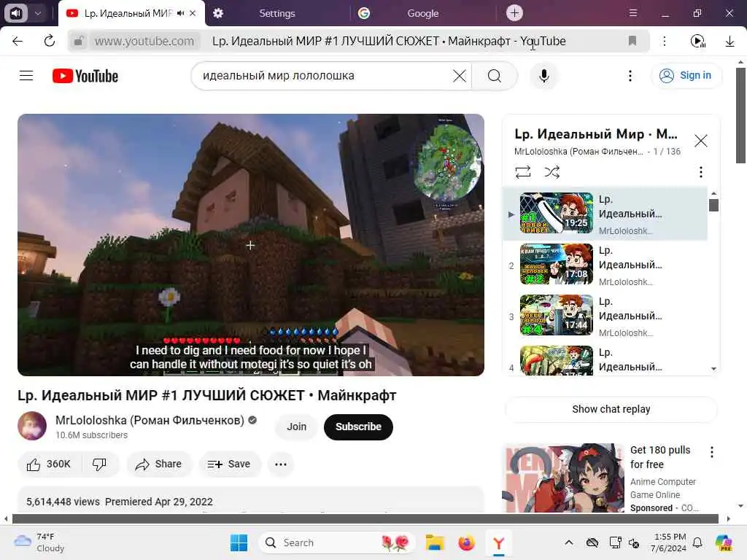Open picture-in-picture video icon in toolbar
Screen dimensions: 747x560
tap(698, 42)
